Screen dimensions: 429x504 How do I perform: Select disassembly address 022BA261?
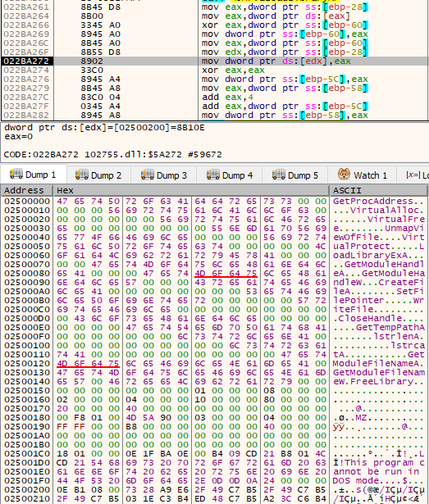click(26, 7)
